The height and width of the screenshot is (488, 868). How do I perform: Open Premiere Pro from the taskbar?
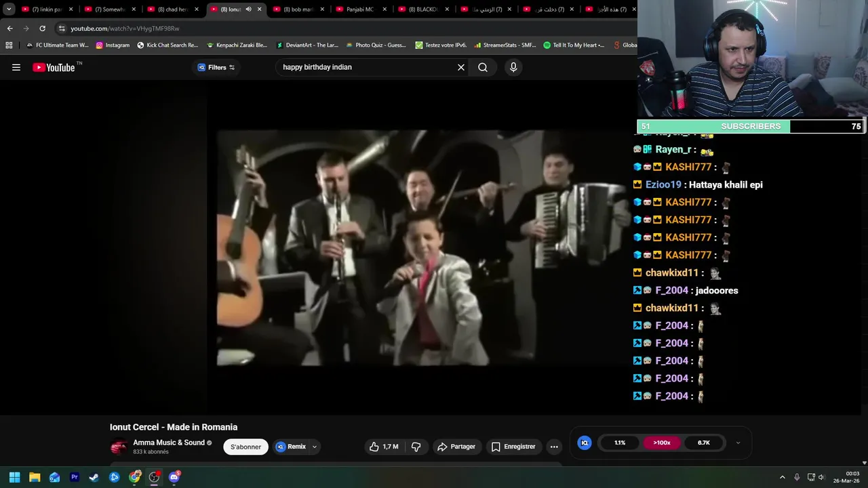click(x=75, y=477)
